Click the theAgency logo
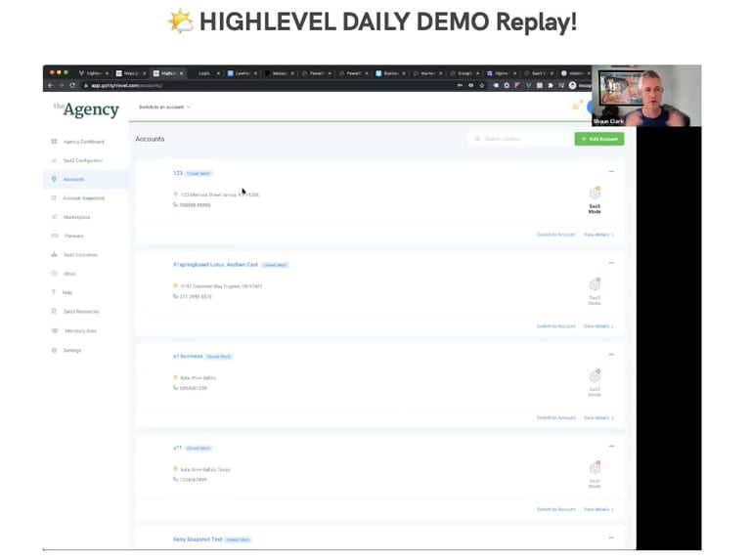The width and height of the screenshot is (751, 560). pyautogui.click(x=86, y=109)
